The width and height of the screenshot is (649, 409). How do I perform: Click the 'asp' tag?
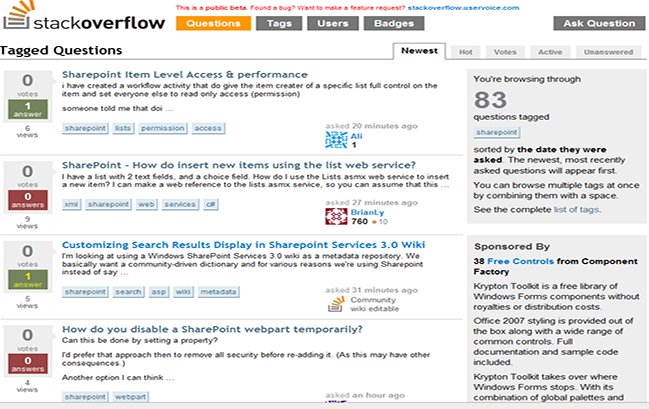(x=159, y=292)
